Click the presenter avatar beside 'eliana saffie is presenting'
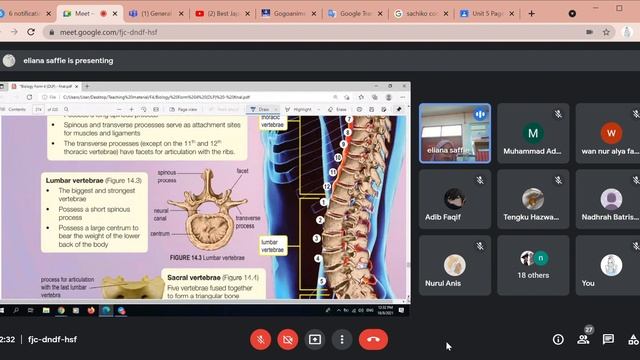This screenshot has height=360, width=640. (9, 60)
